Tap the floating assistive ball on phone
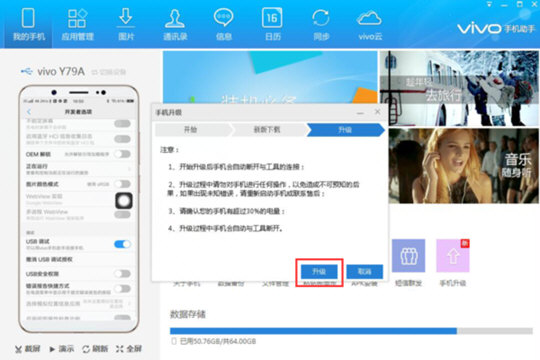540x360 pixels. tap(124, 200)
